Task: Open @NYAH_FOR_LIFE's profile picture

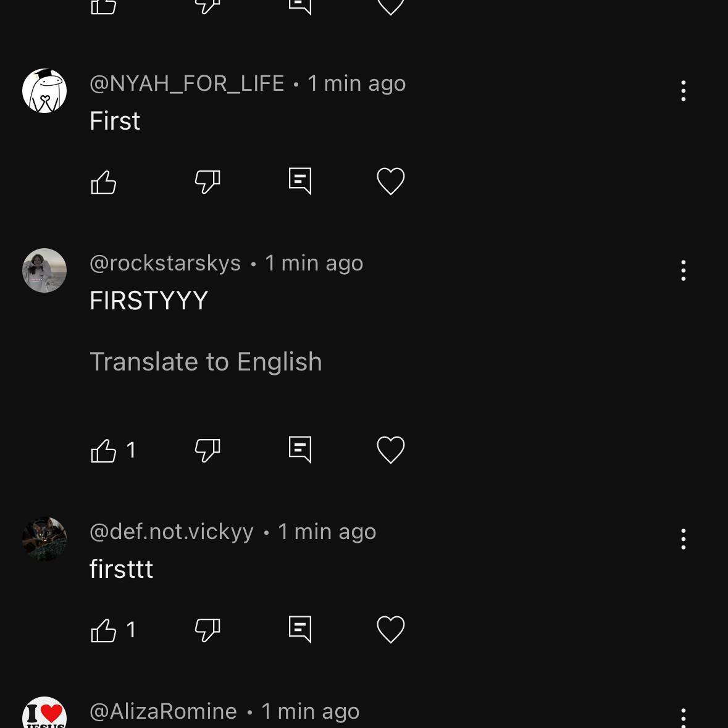Action: 44,91
